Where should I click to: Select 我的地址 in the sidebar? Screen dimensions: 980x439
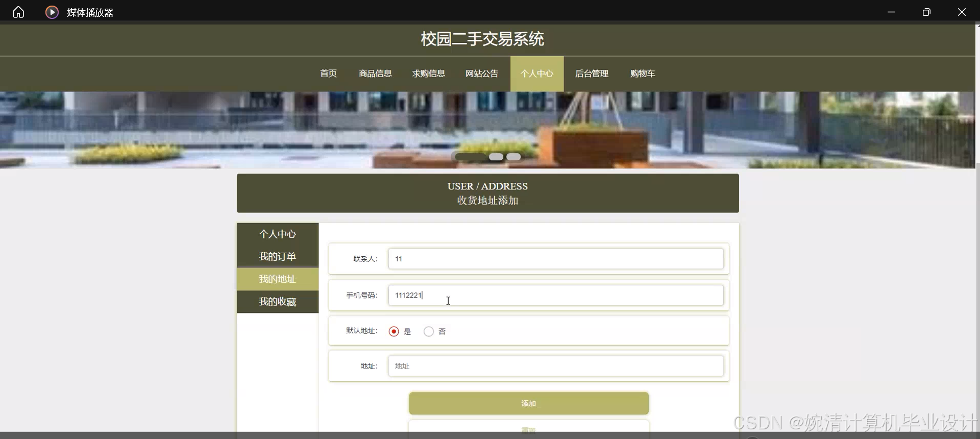[278, 279]
